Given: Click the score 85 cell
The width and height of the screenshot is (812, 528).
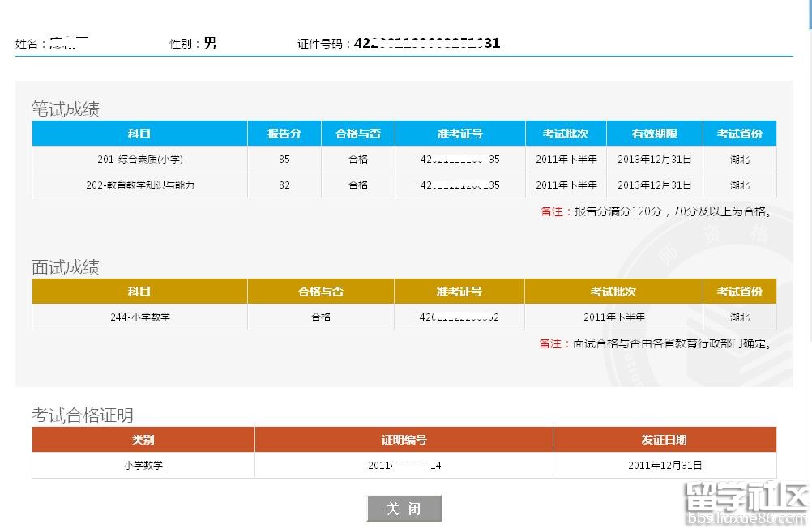Looking at the screenshot, I should 284,160.
